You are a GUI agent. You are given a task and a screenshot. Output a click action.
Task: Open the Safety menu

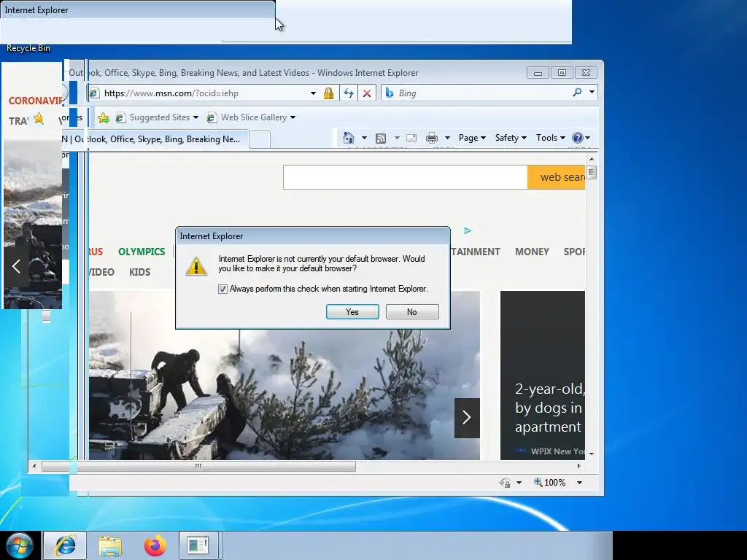(x=511, y=138)
